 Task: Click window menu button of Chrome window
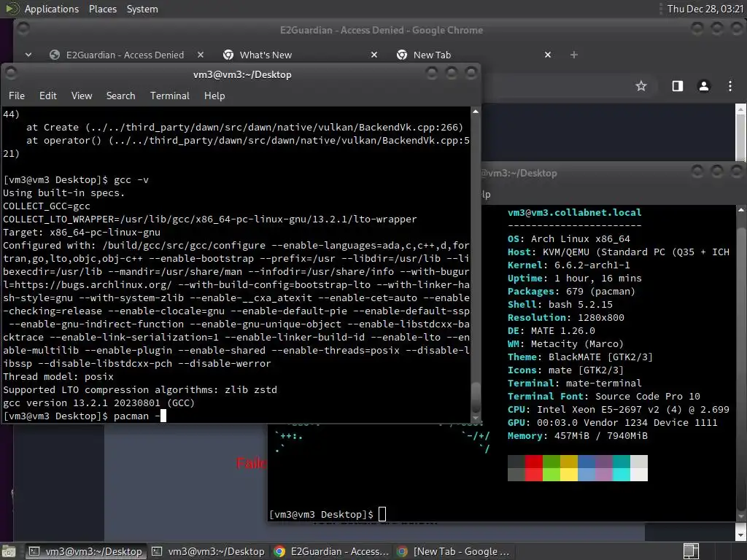[x=23, y=29]
